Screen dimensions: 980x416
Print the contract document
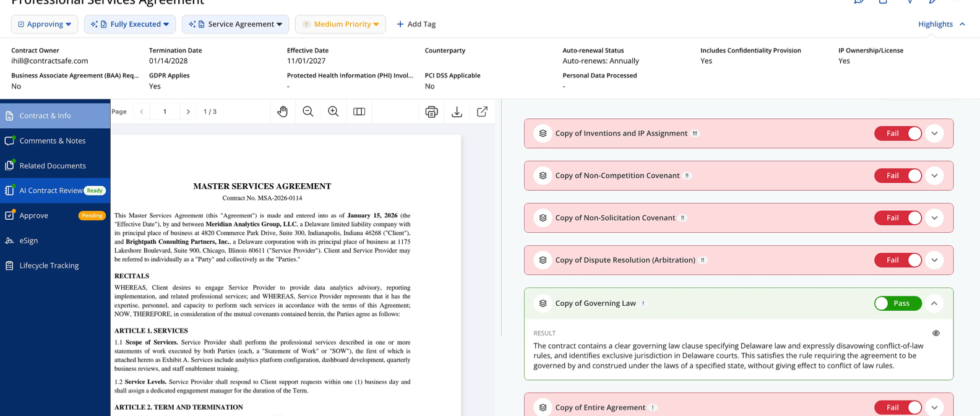pyautogui.click(x=432, y=111)
